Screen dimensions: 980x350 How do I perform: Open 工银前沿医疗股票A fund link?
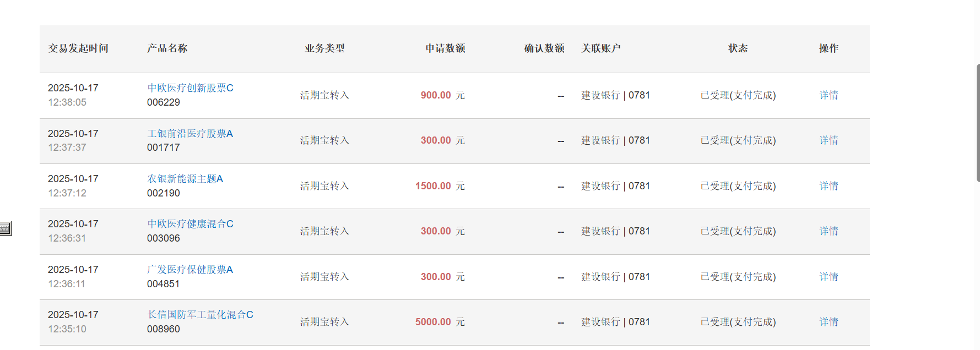pyautogui.click(x=190, y=134)
